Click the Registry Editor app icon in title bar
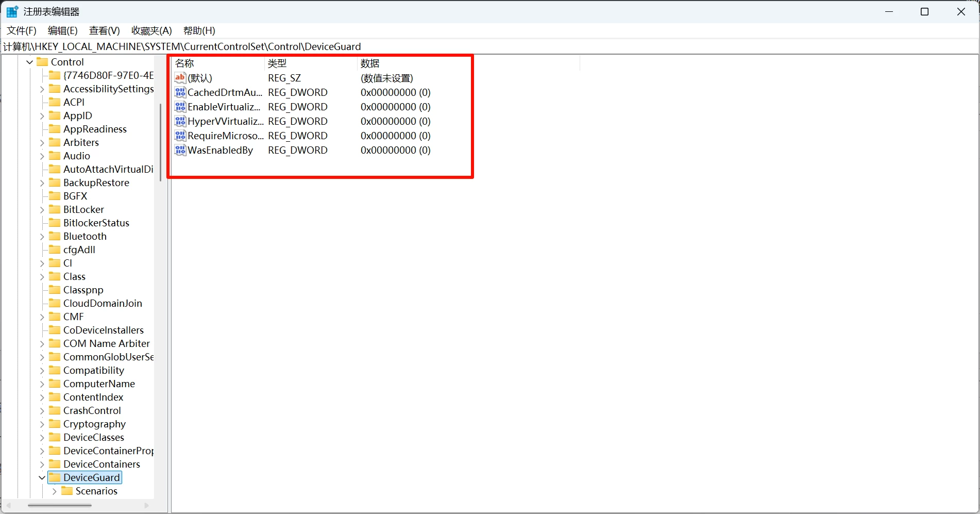 pyautogui.click(x=12, y=11)
